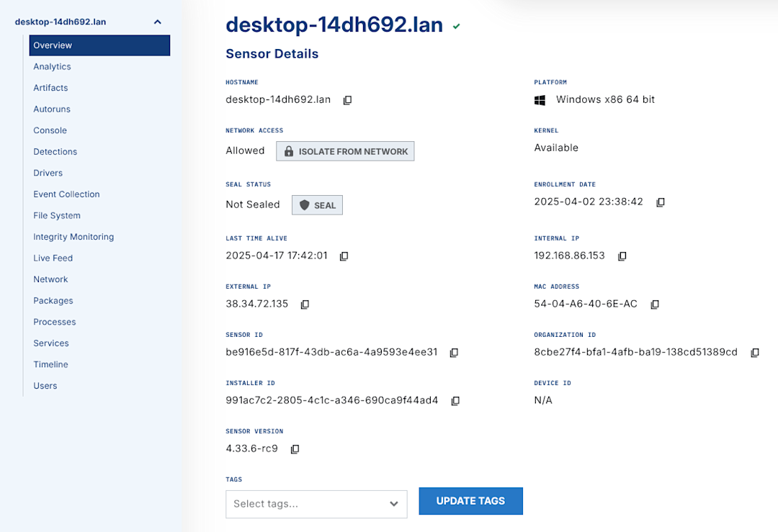The image size is (778, 532).
Task: Click the Isolate From Network button
Action: point(344,150)
